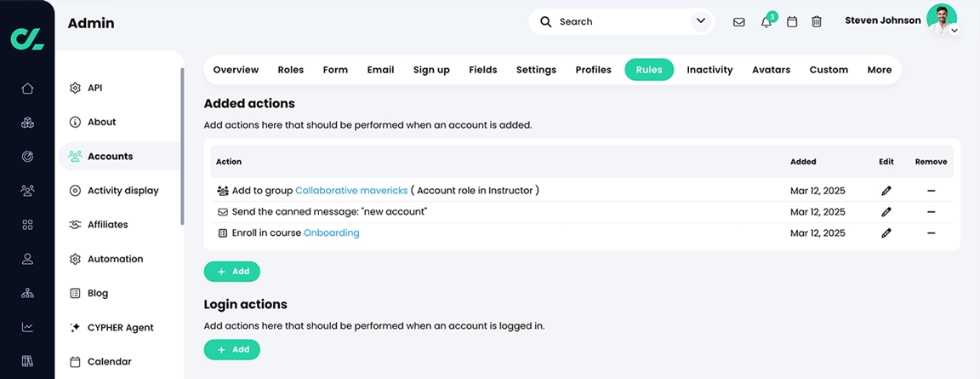Click Add under Login actions

(232, 349)
